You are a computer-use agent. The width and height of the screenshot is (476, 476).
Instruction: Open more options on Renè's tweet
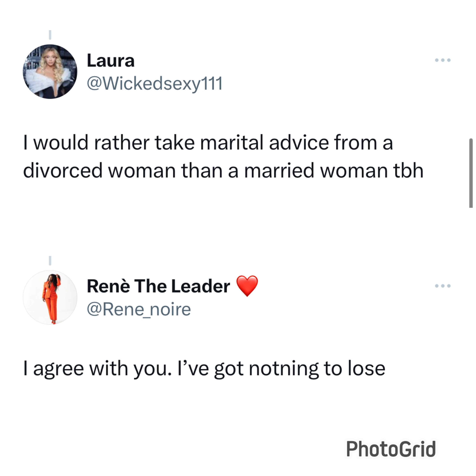[443, 286]
